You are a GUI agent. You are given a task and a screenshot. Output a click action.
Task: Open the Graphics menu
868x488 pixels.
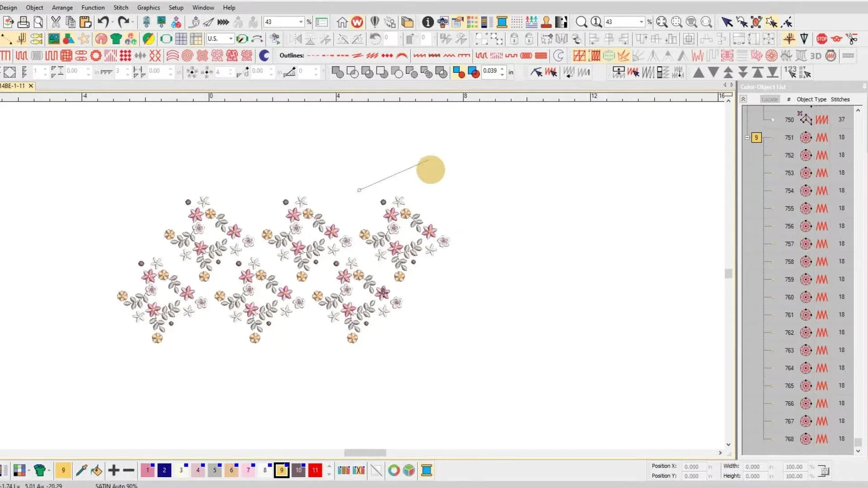tap(148, 7)
